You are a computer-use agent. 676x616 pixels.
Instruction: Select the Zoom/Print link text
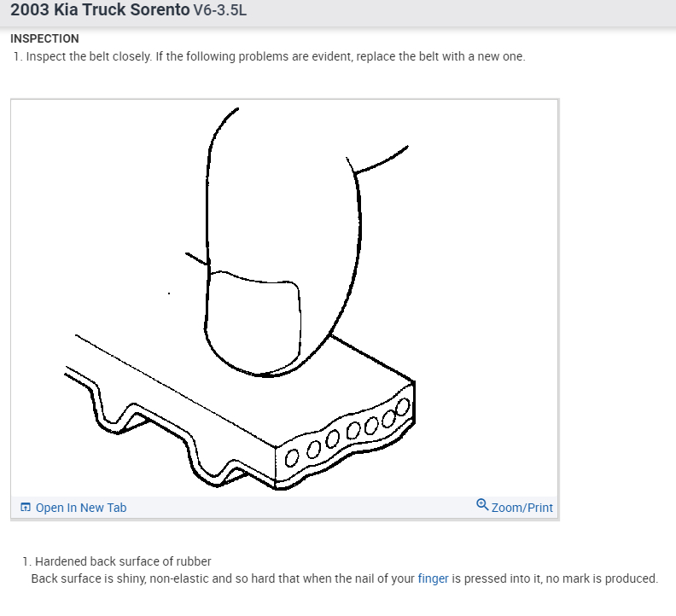coord(522,508)
